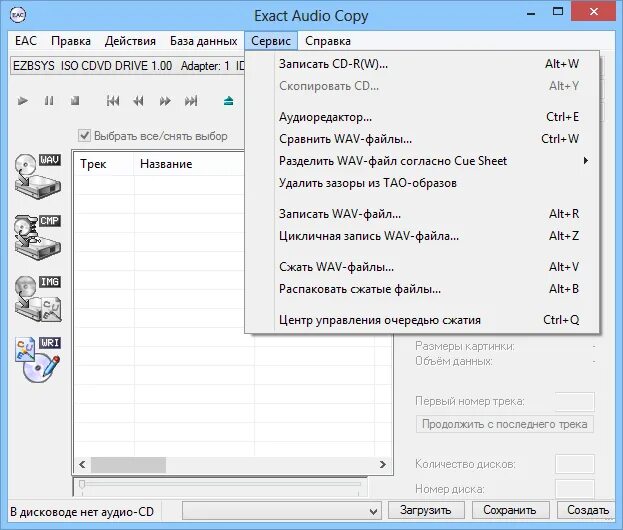This screenshot has height=530, width=623.
Task: Click the fast forward button
Action: click(165, 101)
